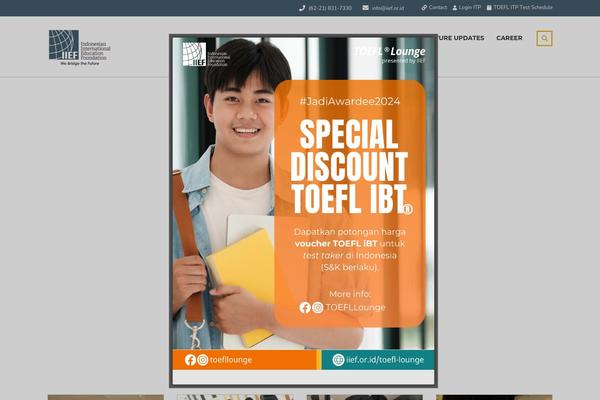The width and height of the screenshot is (600, 400).
Task: Open the search icon in header
Action: click(544, 38)
